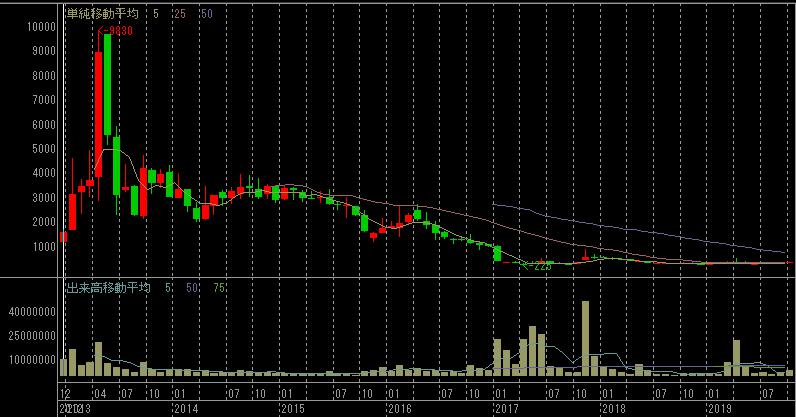
Task: Click the 出来高移動平均 legend label
Action: click(x=108, y=288)
